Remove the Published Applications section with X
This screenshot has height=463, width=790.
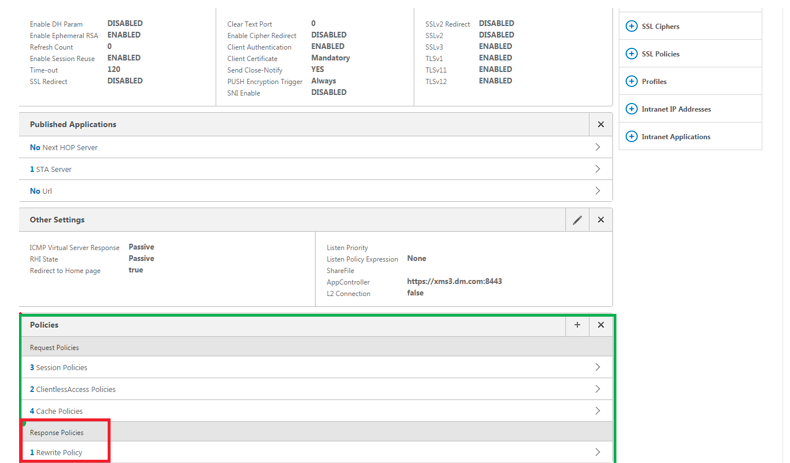(x=600, y=125)
